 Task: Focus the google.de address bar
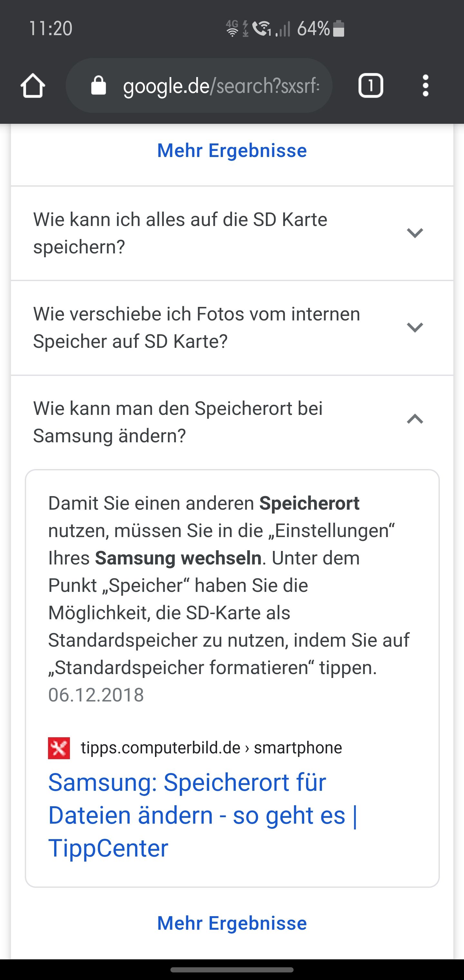[x=221, y=86]
